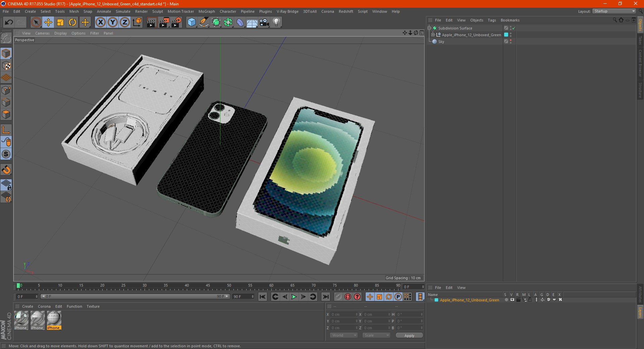Click the coordinate system icon
Viewport: 644px width, 349px height.
[x=137, y=22]
